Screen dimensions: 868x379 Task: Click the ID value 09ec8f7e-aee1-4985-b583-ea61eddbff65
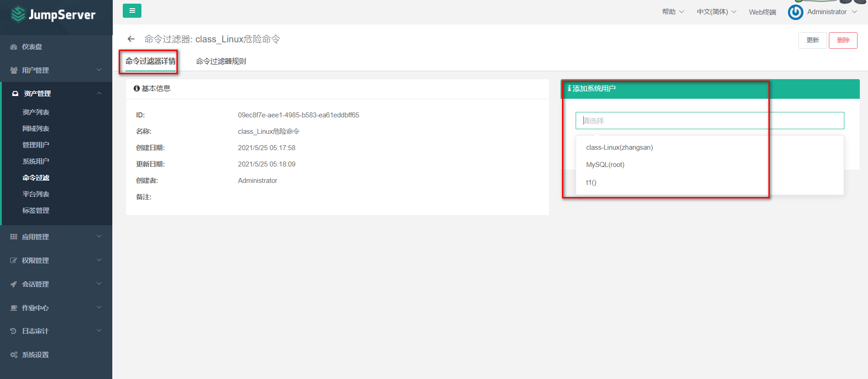[x=298, y=115]
